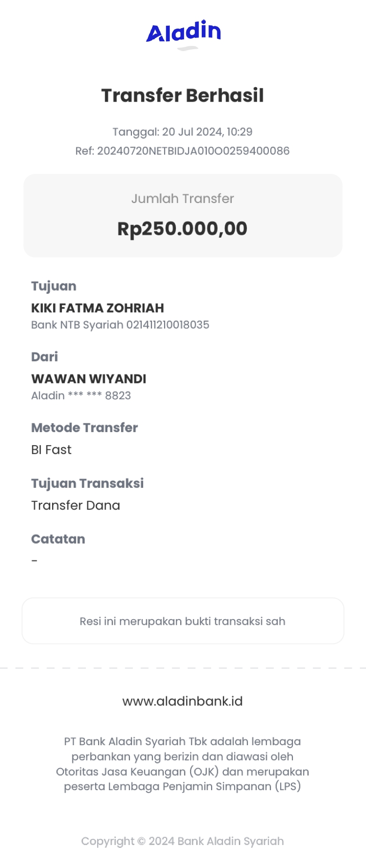Click the Dari section label
Screen dimensions: 366x868
click(x=45, y=357)
